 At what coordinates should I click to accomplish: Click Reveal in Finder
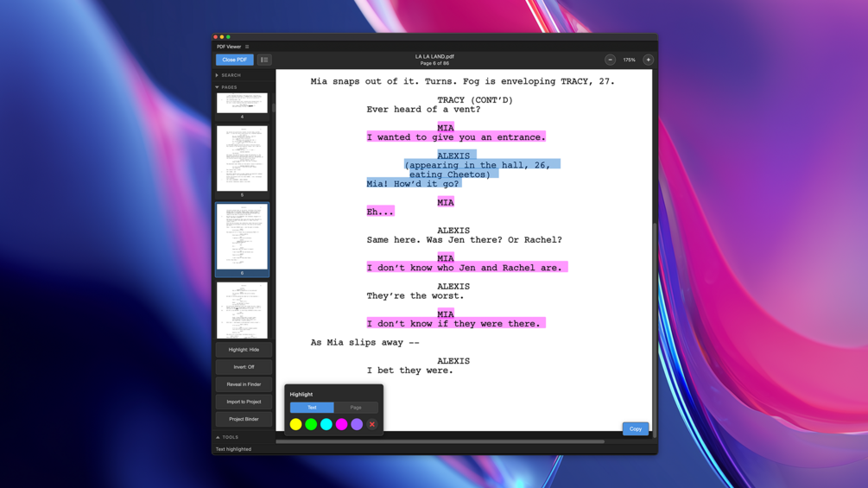pos(244,384)
